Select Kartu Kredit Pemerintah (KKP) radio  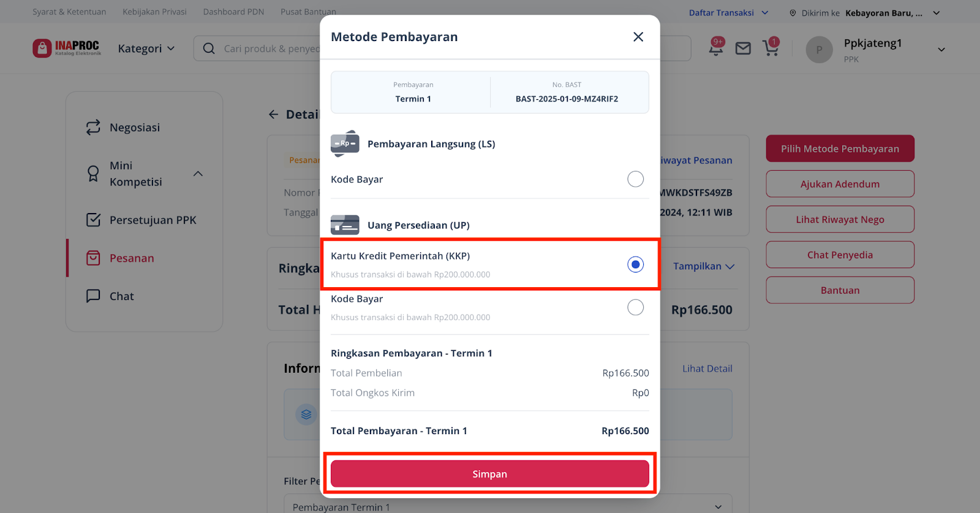click(636, 264)
